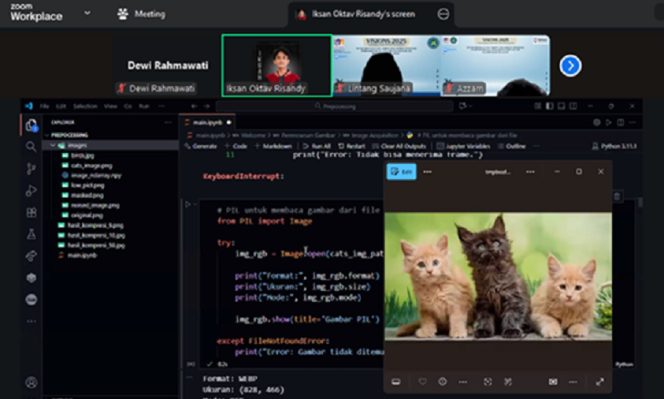The height and width of the screenshot is (399, 664).
Task: Open the customize layout icon
Action: pos(537,106)
